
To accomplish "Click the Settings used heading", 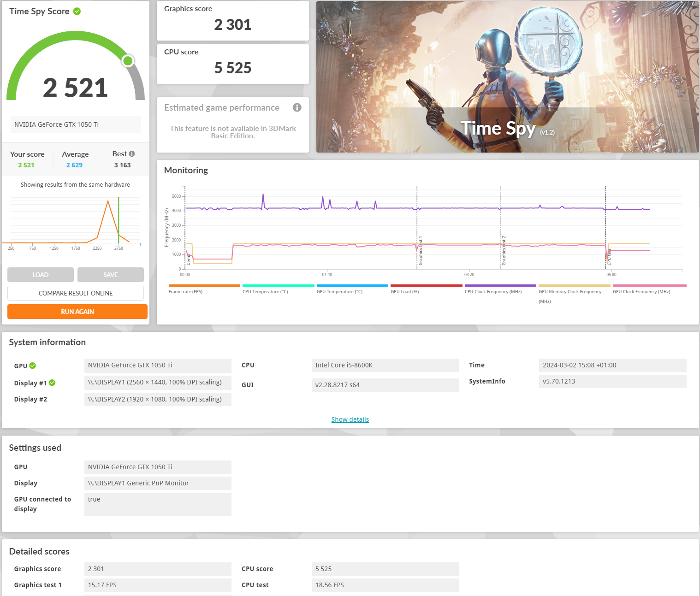I will click(x=35, y=448).
